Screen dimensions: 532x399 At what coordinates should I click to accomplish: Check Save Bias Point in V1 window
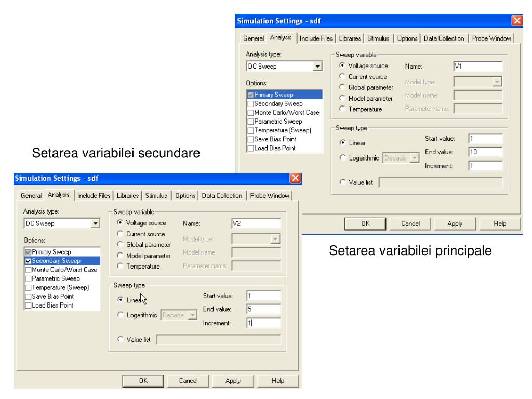[x=251, y=139]
